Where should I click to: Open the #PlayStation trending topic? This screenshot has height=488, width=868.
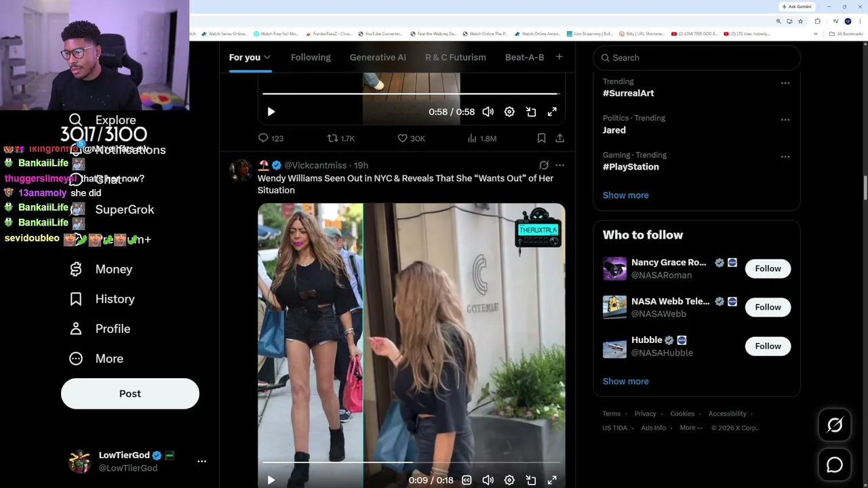coord(631,167)
